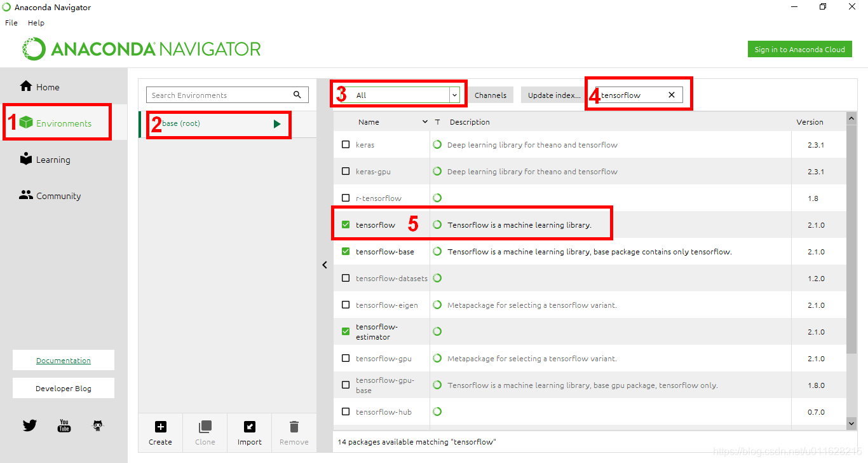This screenshot has width=868, height=463.
Task: Click the green type icon of tensorflow-gpu-base
Action: pos(437,385)
